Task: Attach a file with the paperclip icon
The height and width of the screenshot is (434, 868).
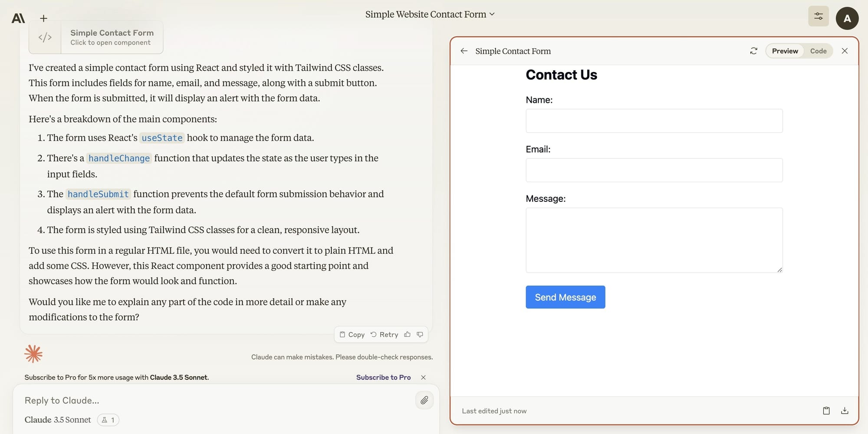Action: 424,400
